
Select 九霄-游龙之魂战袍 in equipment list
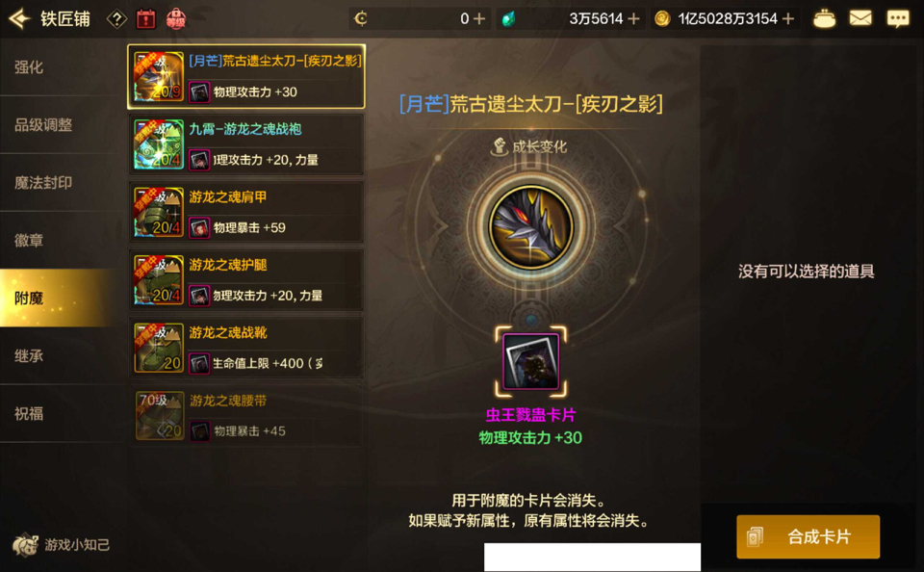pos(246,144)
